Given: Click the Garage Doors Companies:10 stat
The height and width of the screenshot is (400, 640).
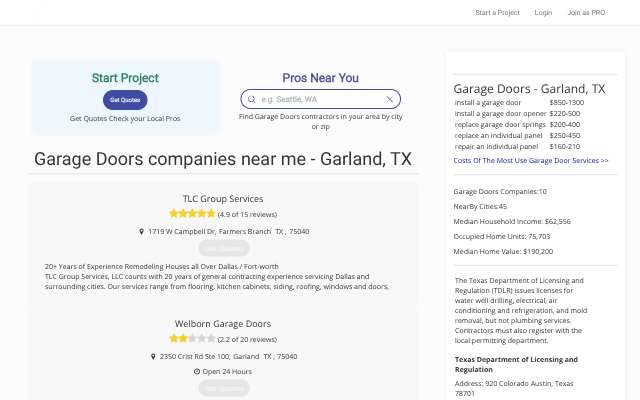Looking at the screenshot, I should pos(500,191).
